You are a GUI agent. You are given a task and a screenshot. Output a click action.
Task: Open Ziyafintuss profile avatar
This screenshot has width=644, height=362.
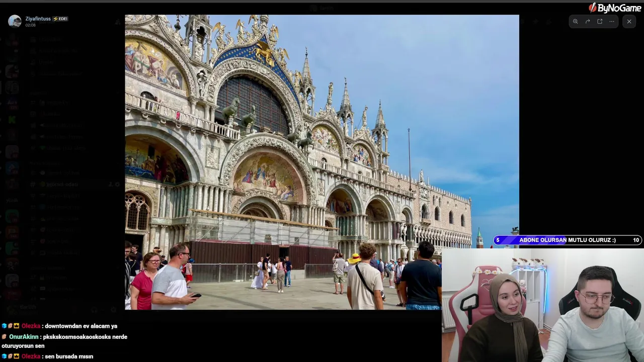point(15,21)
